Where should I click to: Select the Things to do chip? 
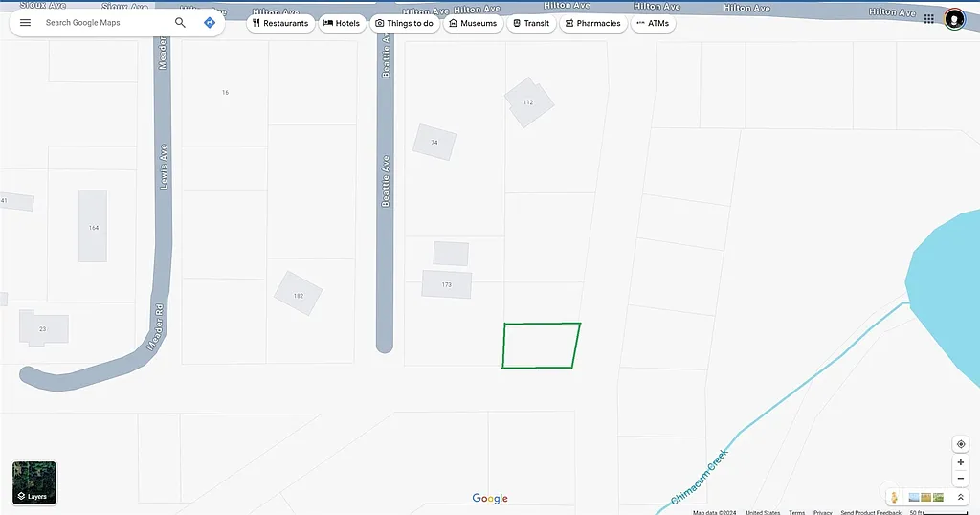pos(404,23)
